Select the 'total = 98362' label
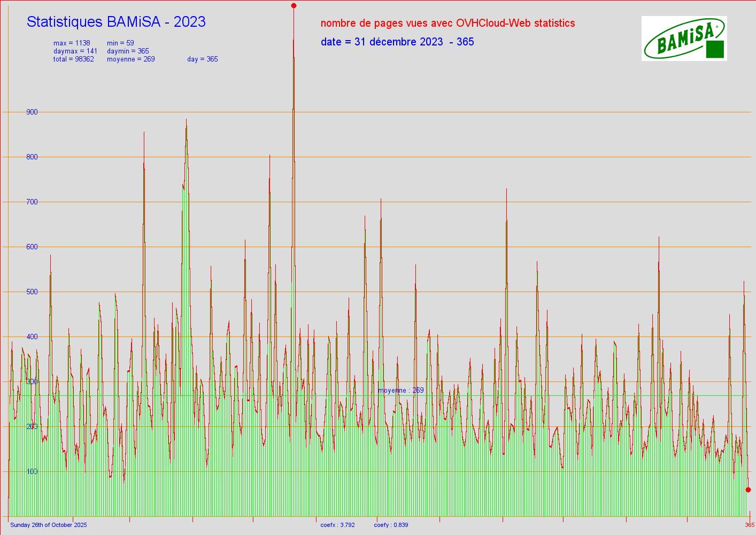756x535 pixels. click(x=73, y=59)
